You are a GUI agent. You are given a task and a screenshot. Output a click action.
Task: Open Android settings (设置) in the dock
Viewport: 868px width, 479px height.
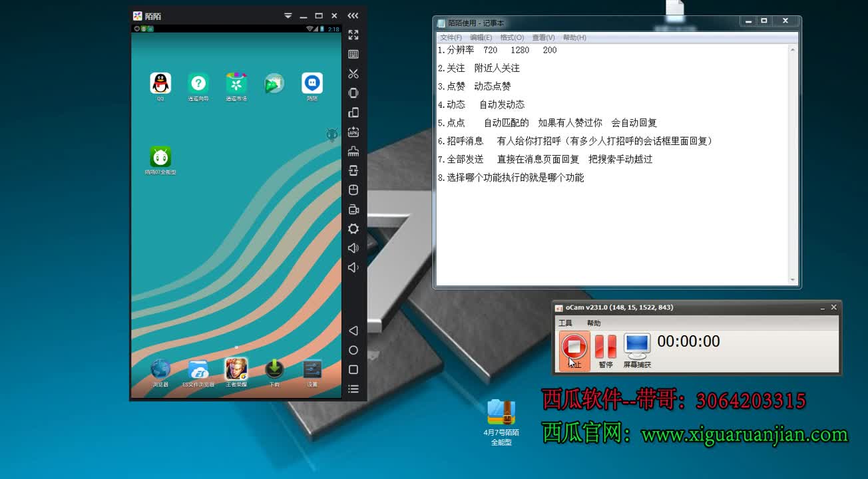[312, 369]
